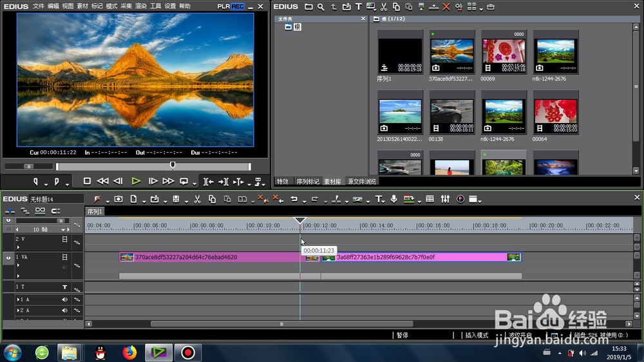This screenshot has width=644, height=362.
Task: Click the search icon in bin toolbar
Action: (x=321, y=7)
